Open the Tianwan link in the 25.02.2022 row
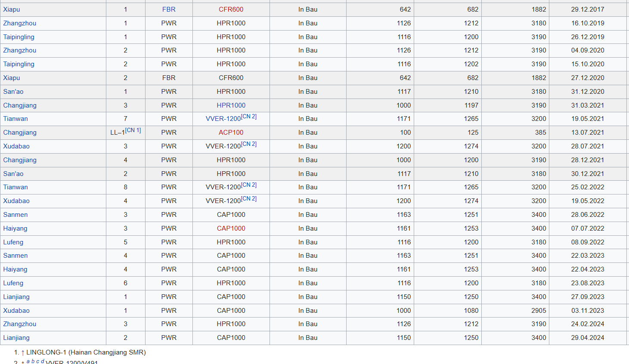Viewport: 629px width, 364px height. [x=15, y=187]
